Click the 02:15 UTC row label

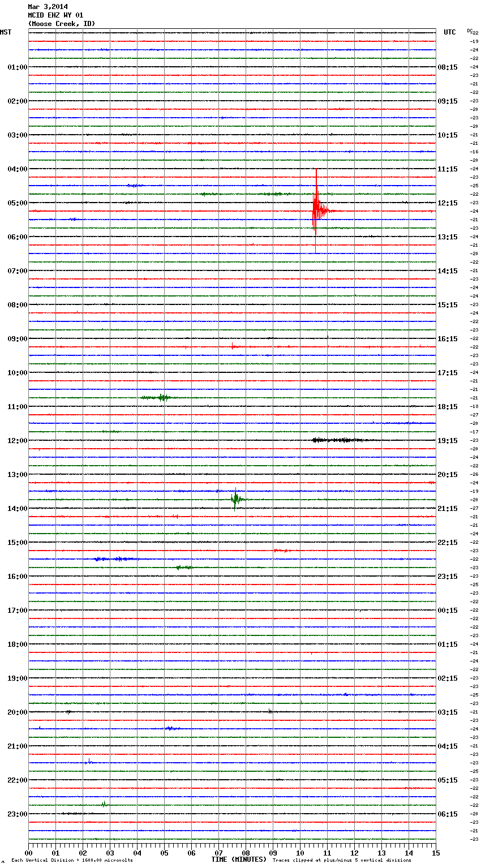[448, 678]
